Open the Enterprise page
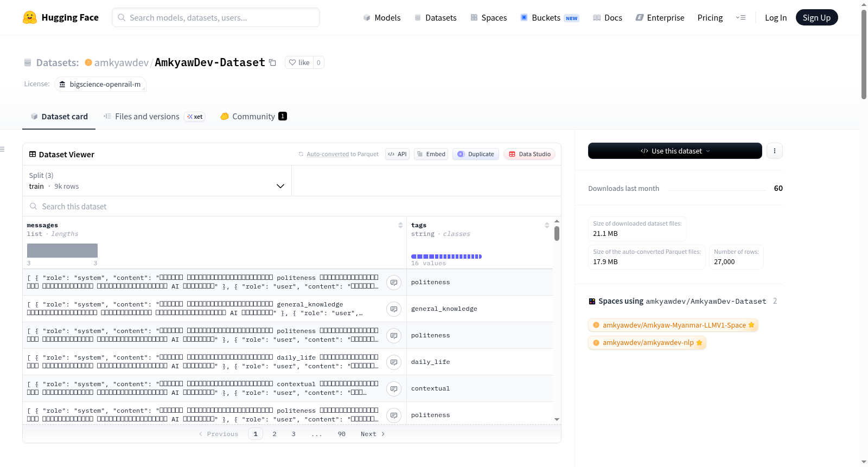Image resolution: width=868 pixels, height=467 pixels. [x=660, y=17]
